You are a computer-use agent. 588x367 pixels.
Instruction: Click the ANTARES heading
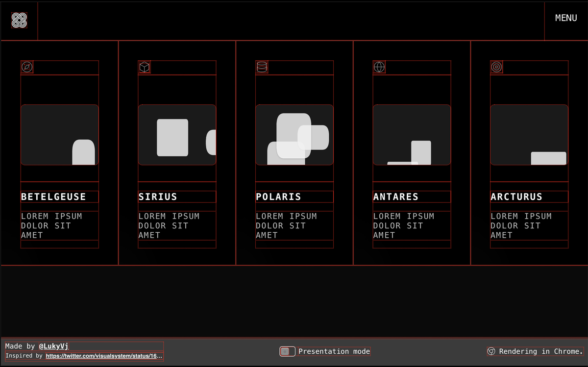point(396,197)
